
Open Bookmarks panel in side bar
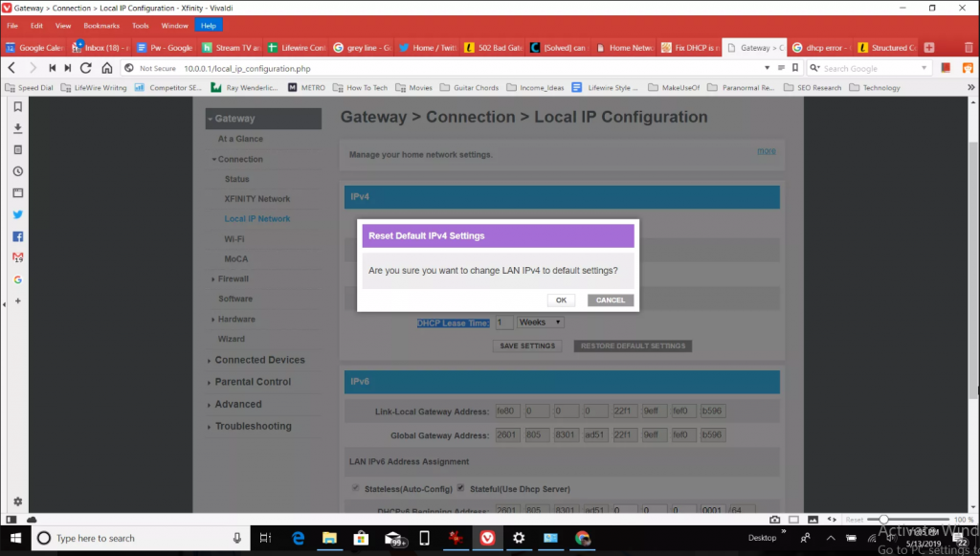click(x=17, y=107)
